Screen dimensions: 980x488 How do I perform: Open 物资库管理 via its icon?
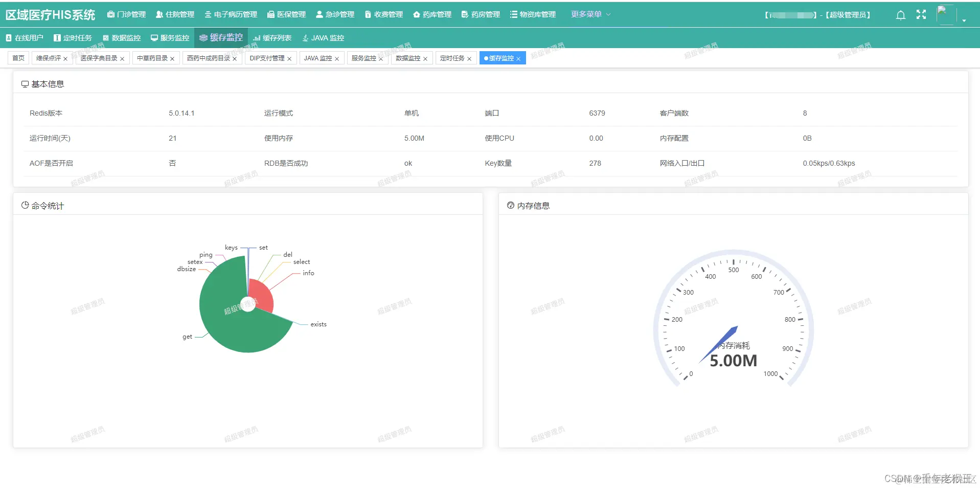[x=512, y=14]
